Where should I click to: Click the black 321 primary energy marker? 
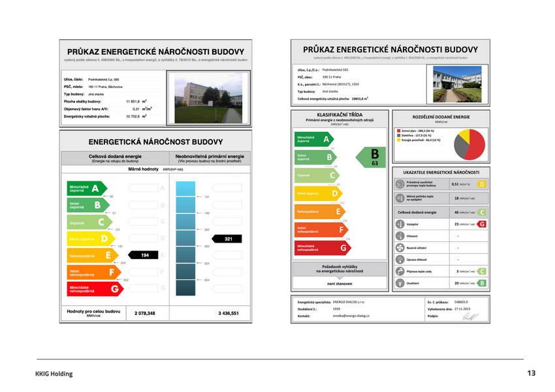click(x=228, y=239)
